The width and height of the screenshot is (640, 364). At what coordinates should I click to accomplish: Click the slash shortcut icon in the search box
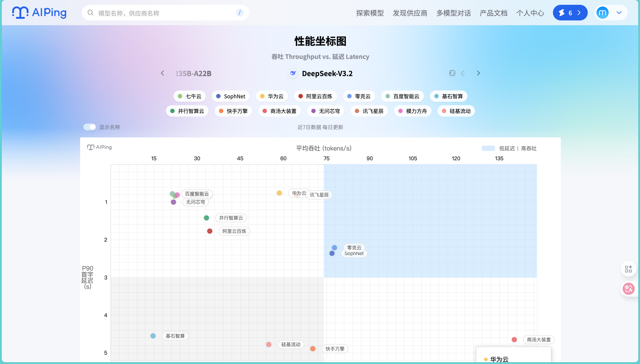click(239, 13)
